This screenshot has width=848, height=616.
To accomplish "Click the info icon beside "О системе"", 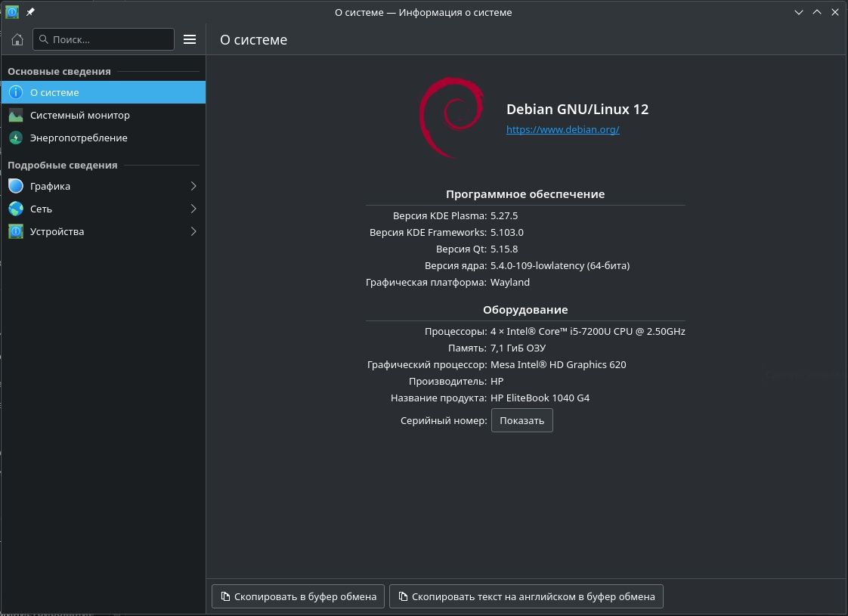I will click(16, 92).
